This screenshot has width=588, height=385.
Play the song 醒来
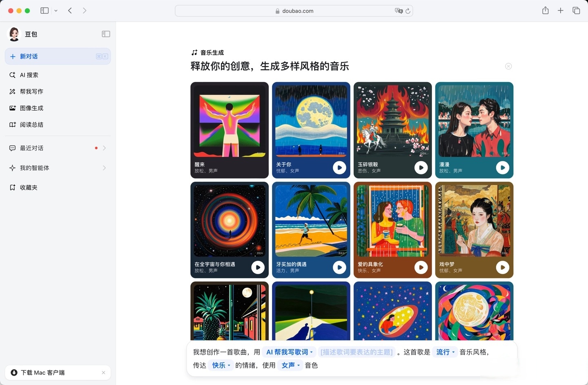tap(258, 167)
